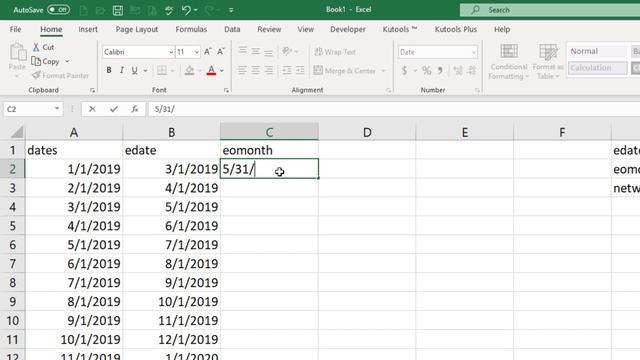Open Conditional Formatting menu
The width and height of the screenshot is (640, 360).
click(509, 62)
